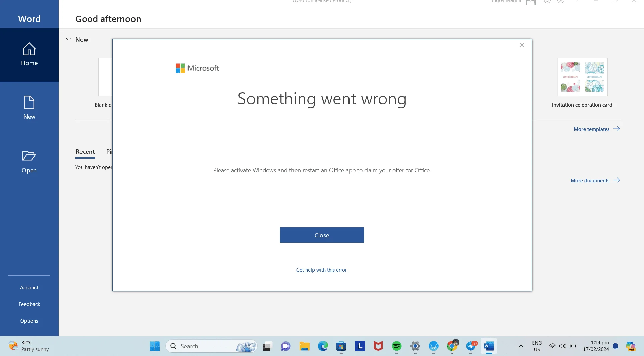644x356 pixels.
Task: Open the weather widget showing 32°C
Action: point(29,346)
